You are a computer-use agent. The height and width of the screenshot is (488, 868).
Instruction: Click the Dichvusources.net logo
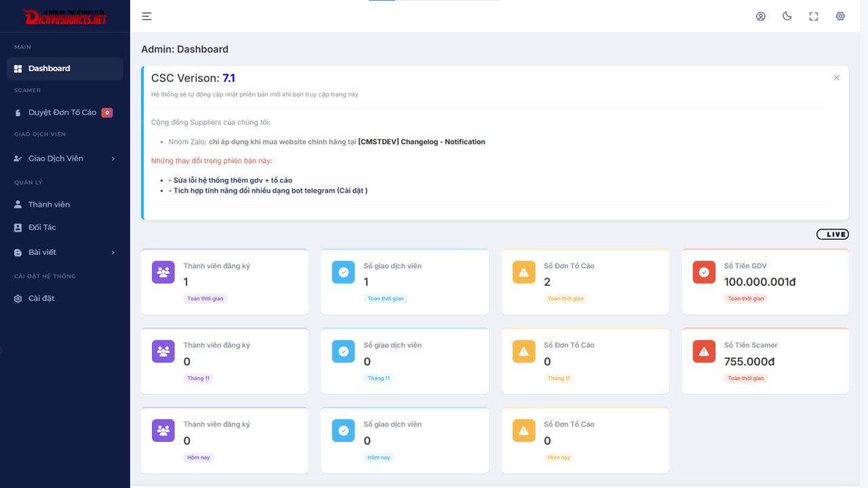[x=65, y=16]
